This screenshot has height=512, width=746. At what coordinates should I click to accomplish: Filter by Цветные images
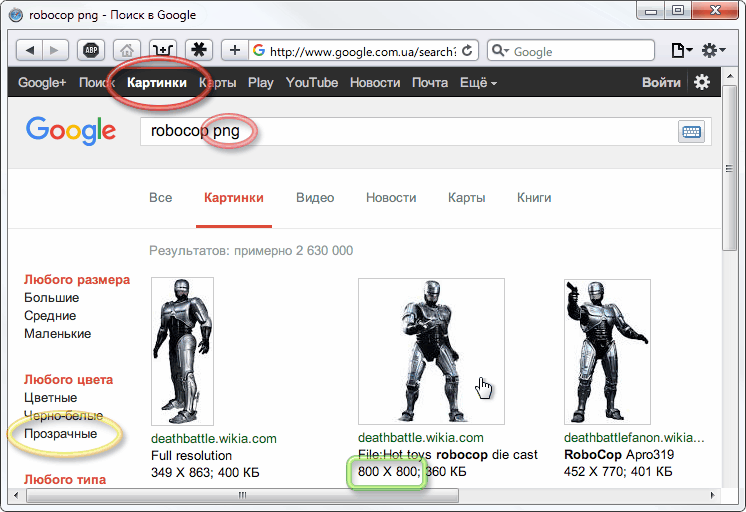click(x=50, y=398)
